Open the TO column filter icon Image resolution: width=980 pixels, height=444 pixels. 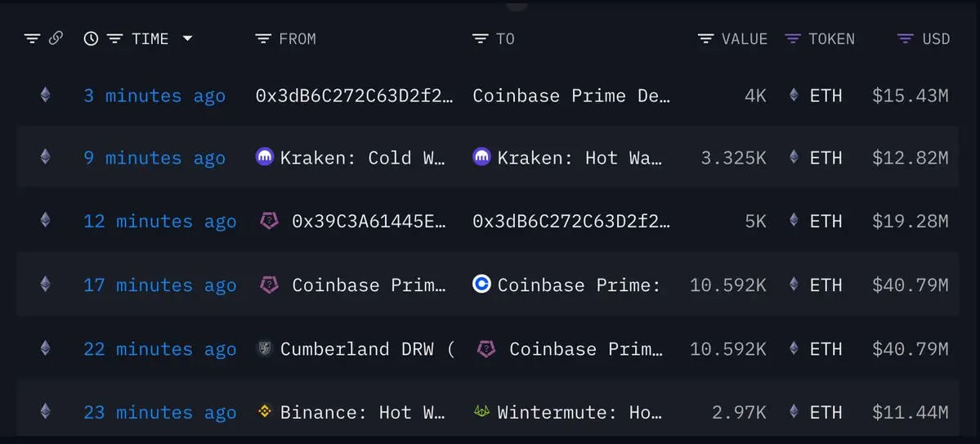coord(480,38)
